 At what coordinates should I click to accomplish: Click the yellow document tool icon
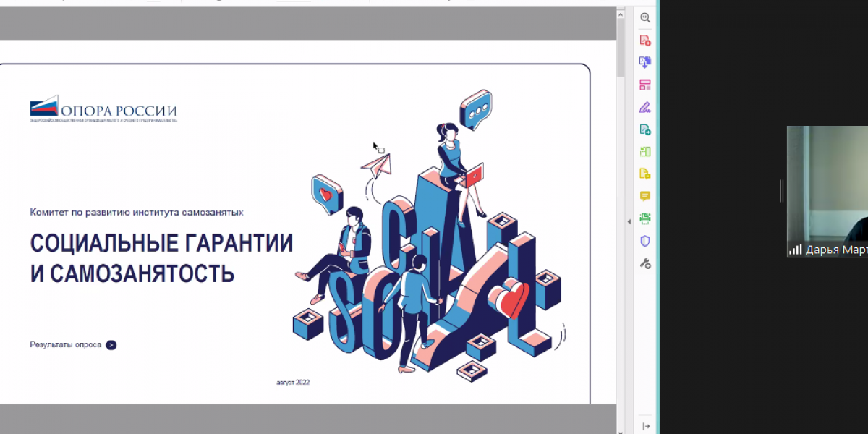(x=644, y=174)
